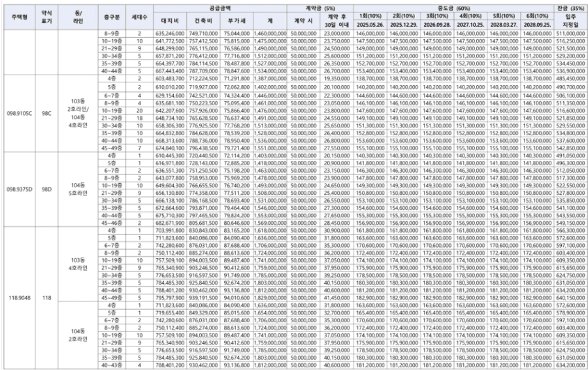Select VAT value 75,044,000
The width and height of the screenshot is (588, 370).
(237, 33)
